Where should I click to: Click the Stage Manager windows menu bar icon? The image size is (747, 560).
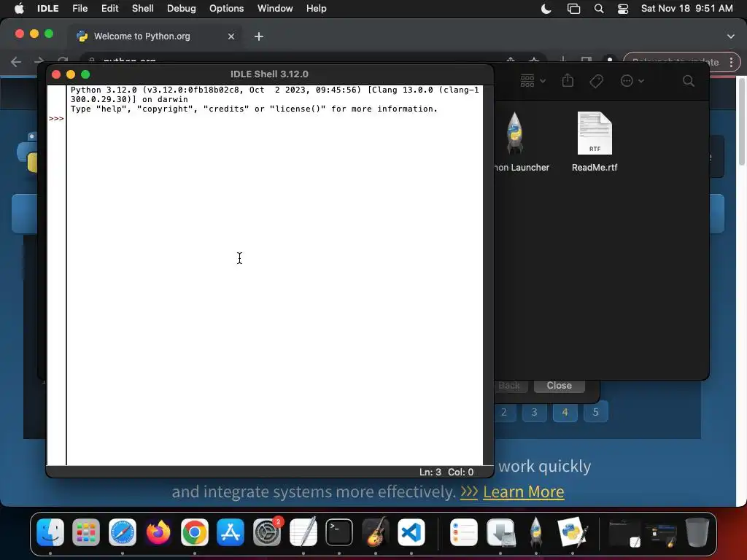(x=573, y=9)
